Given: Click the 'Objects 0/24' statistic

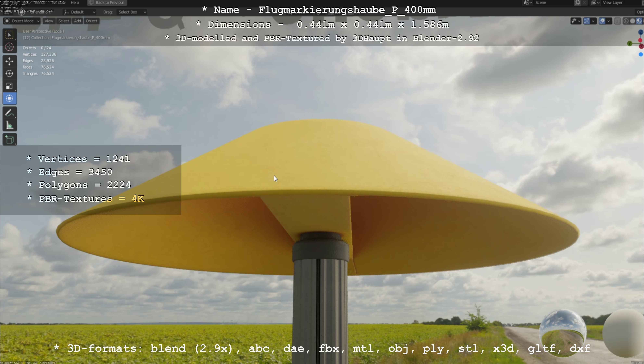Looking at the screenshot, I should coord(37,48).
